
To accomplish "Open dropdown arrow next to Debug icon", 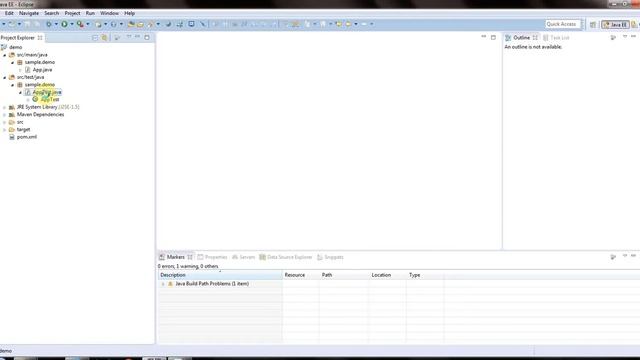I will coord(56,24).
